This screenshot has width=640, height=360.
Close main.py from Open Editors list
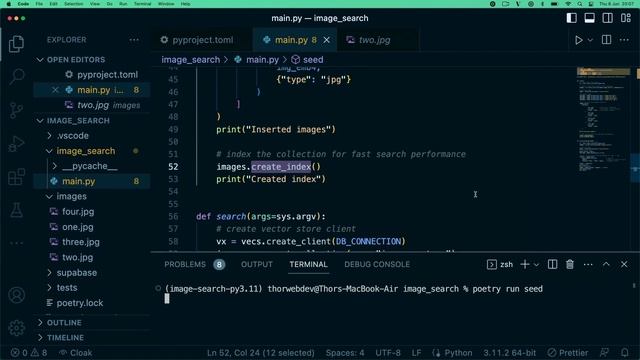tap(55, 90)
